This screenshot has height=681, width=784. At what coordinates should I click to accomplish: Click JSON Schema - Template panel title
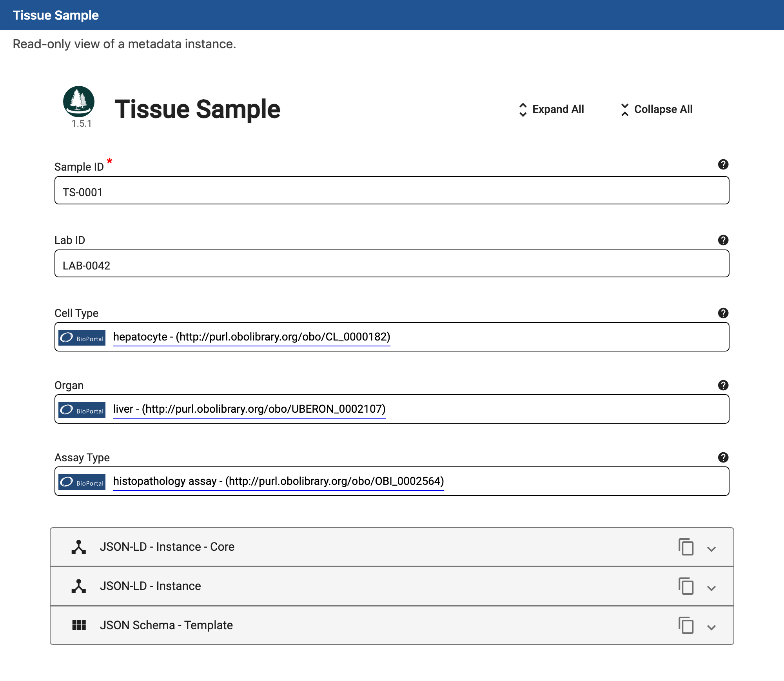166,625
